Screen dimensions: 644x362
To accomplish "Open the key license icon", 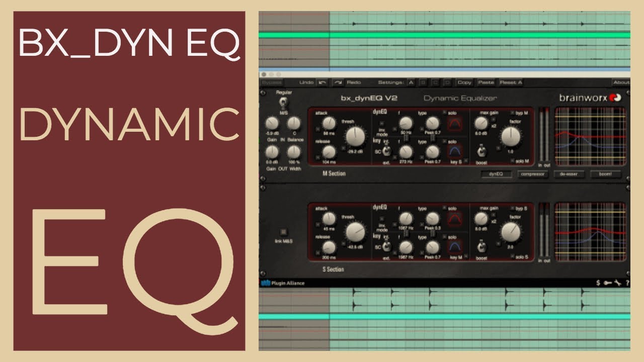I will pyautogui.click(x=607, y=283).
